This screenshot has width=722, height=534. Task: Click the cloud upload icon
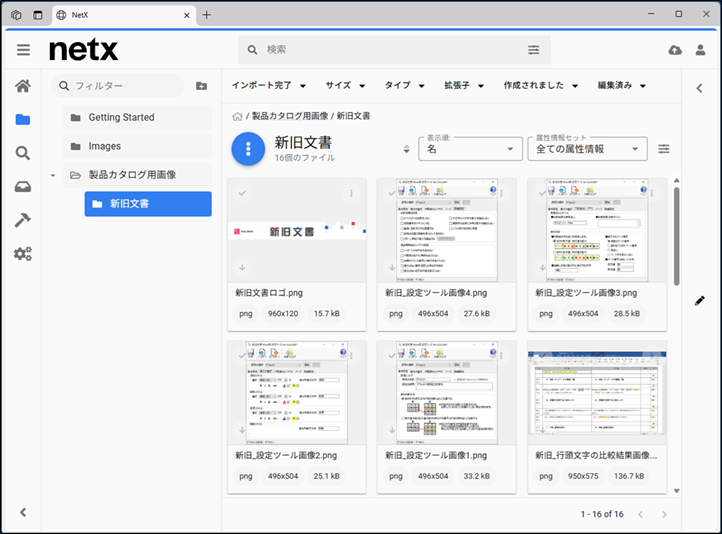674,50
